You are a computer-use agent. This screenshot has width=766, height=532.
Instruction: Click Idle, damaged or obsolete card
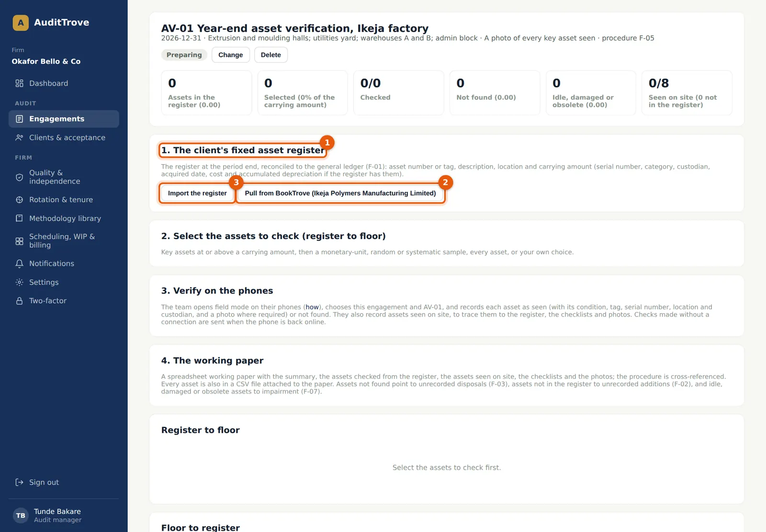(591, 93)
